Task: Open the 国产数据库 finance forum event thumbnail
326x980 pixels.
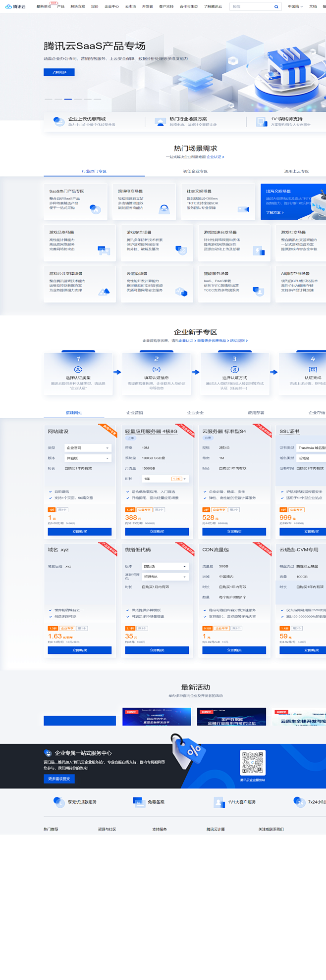Action: point(232,717)
